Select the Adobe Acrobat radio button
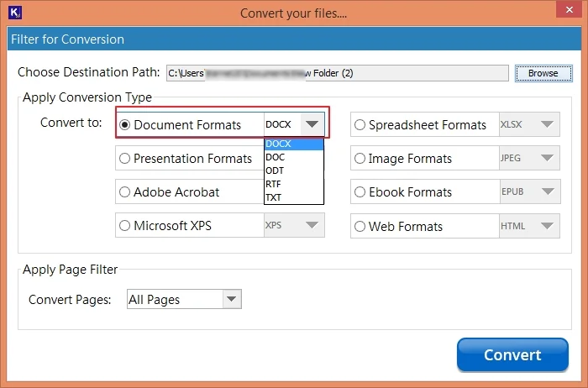Viewport: 588px width, 388px height. pos(124,192)
